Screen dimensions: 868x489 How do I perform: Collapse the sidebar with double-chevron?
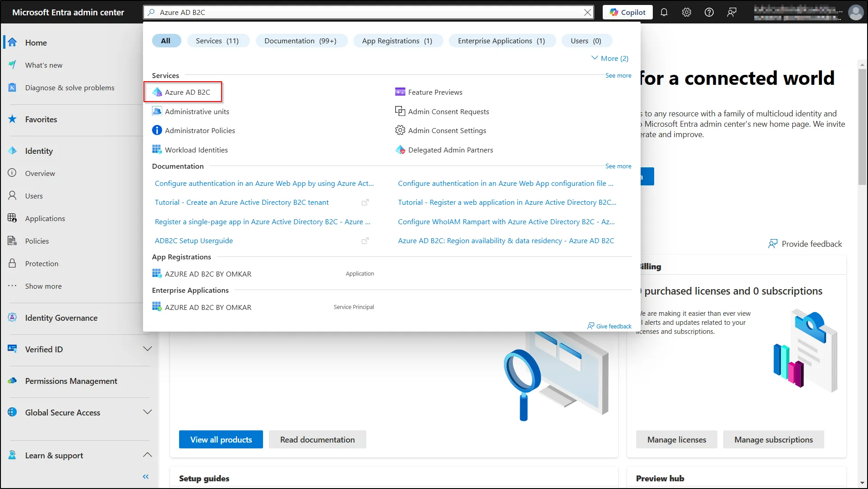146,476
